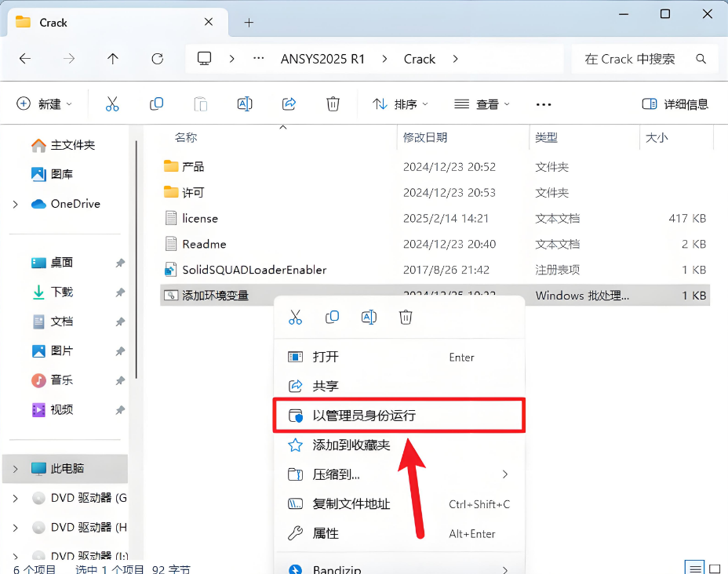The width and height of the screenshot is (728, 574).
Task: Expand the OneDrive tree node
Action: pyautogui.click(x=16, y=204)
